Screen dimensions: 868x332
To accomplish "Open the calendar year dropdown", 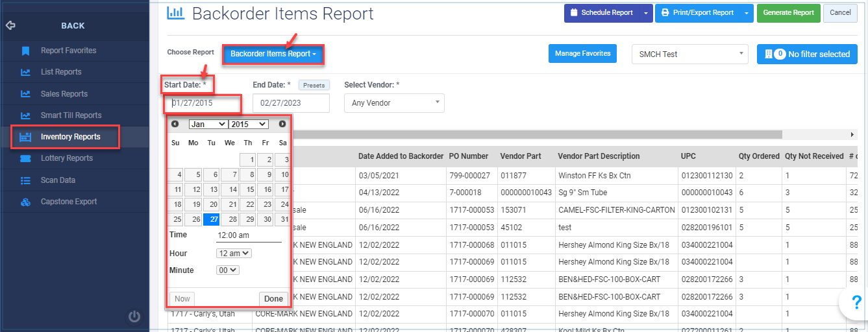I will (x=248, y=124).
